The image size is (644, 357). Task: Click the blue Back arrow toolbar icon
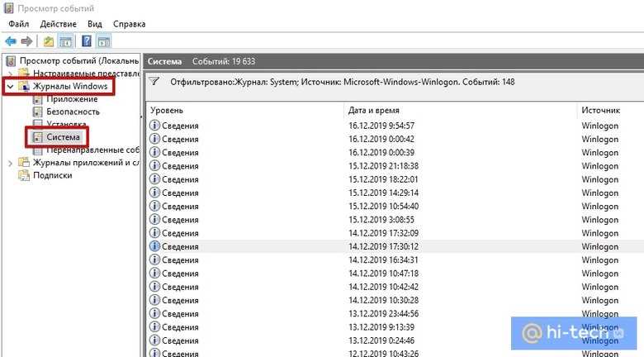click(11, 41)
